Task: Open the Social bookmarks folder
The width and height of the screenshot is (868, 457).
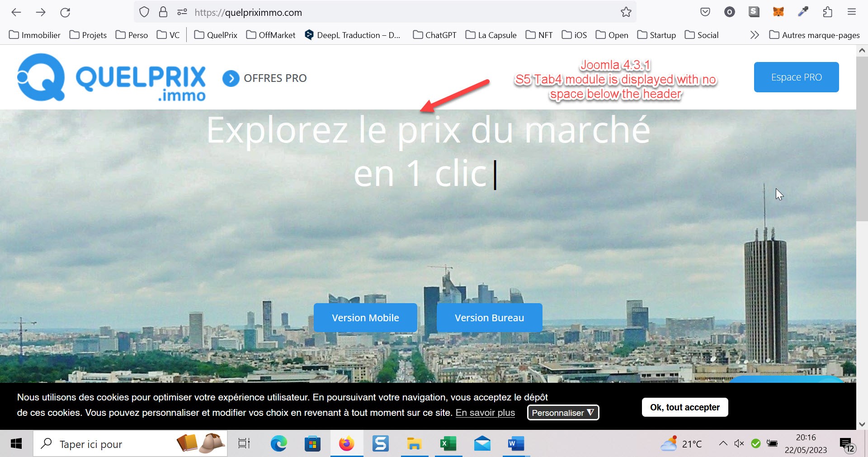Action: [702, 35]
